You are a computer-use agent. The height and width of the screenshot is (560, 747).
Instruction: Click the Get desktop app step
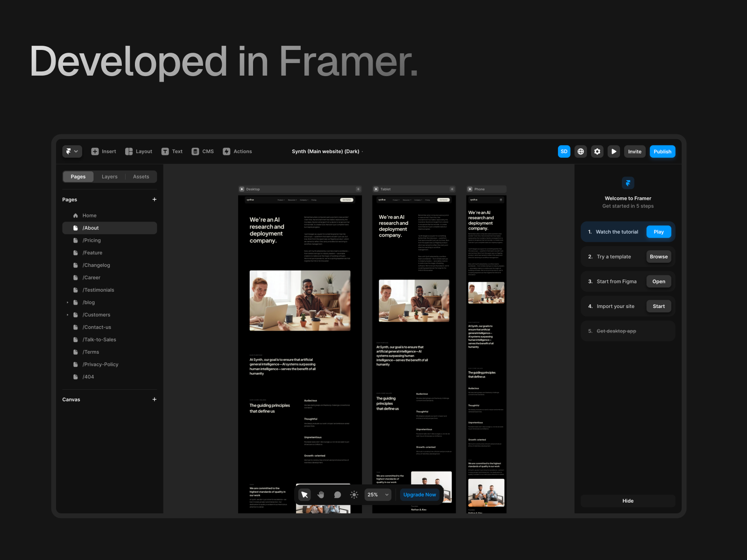628,331
